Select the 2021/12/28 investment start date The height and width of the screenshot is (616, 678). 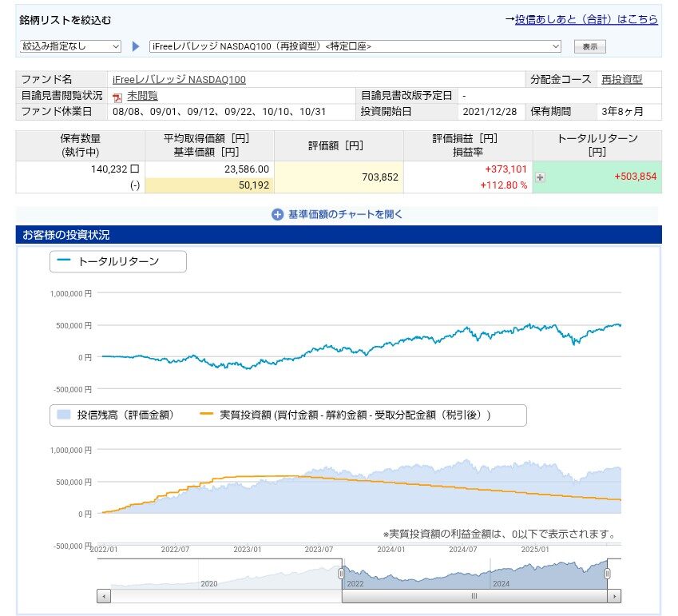[x=490, y=112]
